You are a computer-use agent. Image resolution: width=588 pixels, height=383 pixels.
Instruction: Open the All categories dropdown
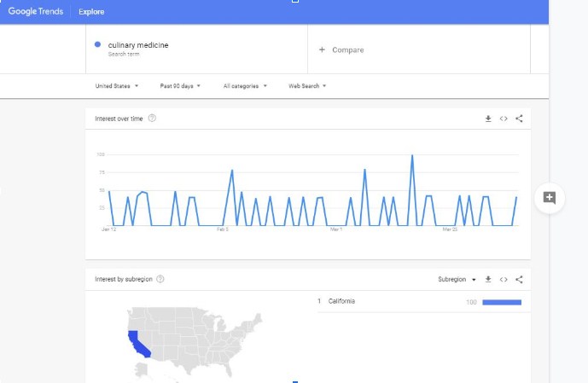click(x=245, y=86)
